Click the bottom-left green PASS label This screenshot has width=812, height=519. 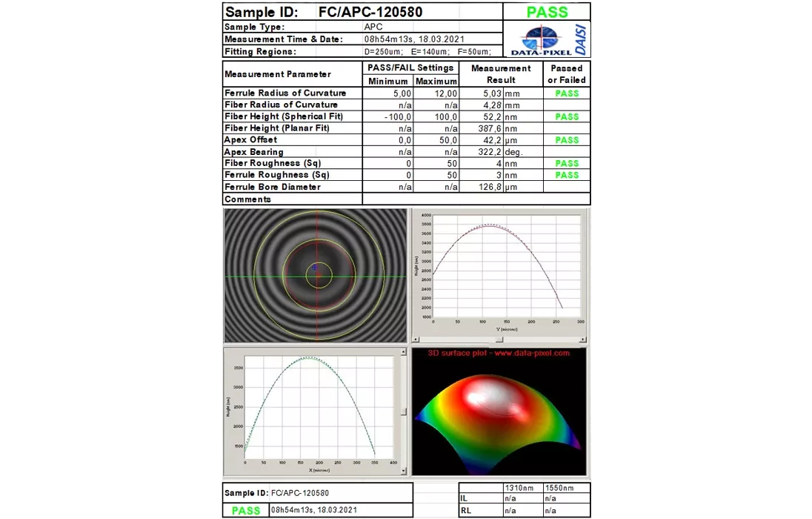[x=246, y=510]
